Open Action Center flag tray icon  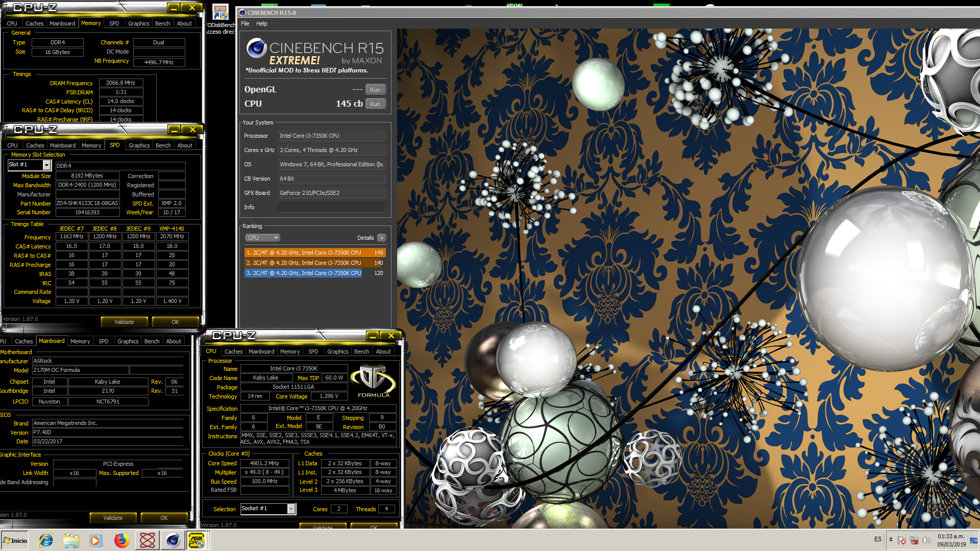pyautogui.click(x=902, y=540)
